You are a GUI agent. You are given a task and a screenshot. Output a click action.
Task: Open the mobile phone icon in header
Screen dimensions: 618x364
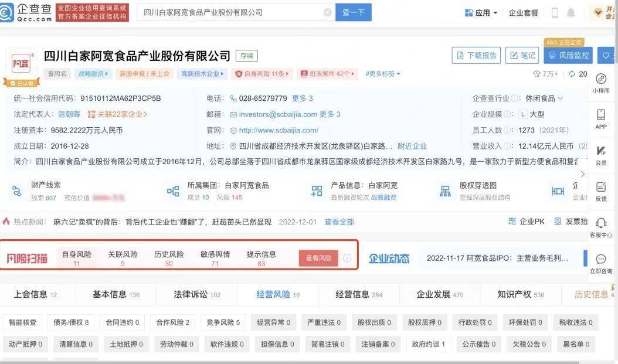555,13
